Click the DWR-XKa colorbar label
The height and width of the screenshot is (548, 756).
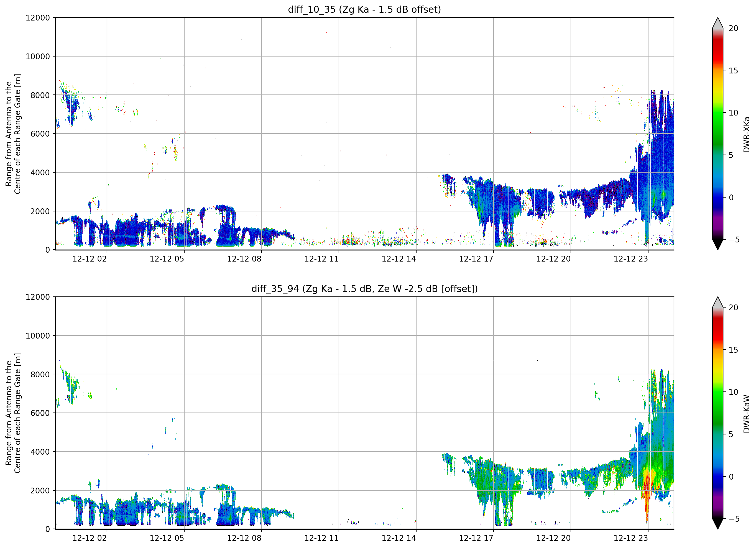(746, 134)
